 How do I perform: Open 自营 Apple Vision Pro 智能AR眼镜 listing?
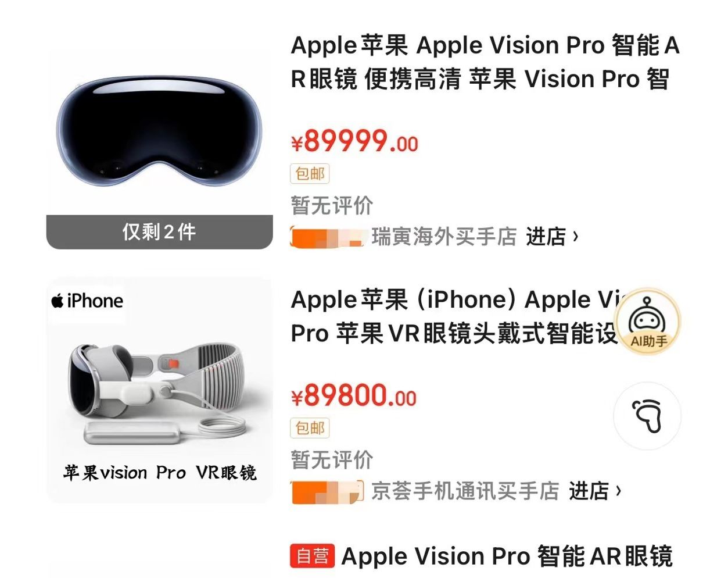click(x=481, y=556)
